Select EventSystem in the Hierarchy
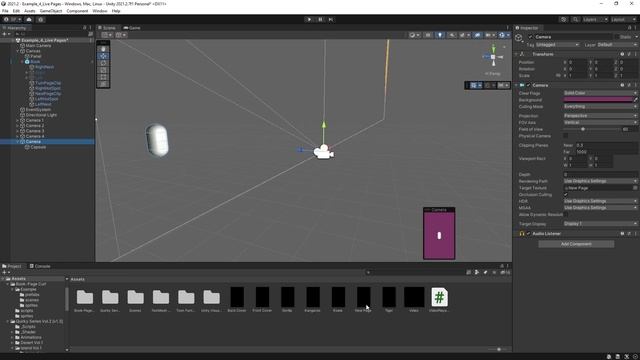Image resolution: width=640 pixels, height=360 pixels. pyautogui.click(x=38, y=110)
